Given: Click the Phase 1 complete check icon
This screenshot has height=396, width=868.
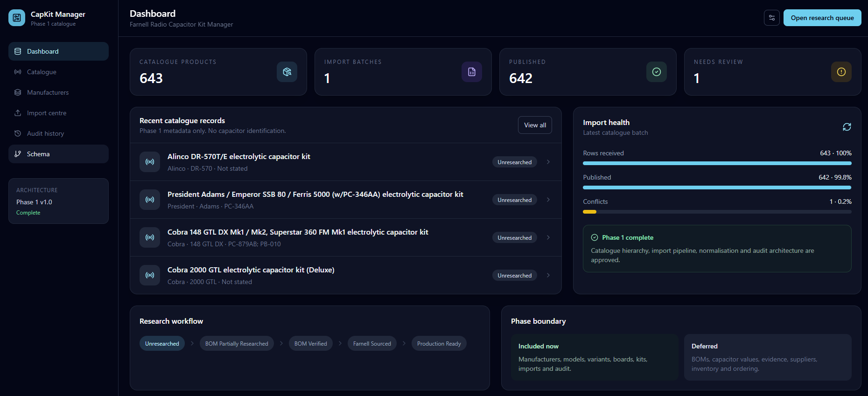Looking at the screenshot, I should click(595, 237).
